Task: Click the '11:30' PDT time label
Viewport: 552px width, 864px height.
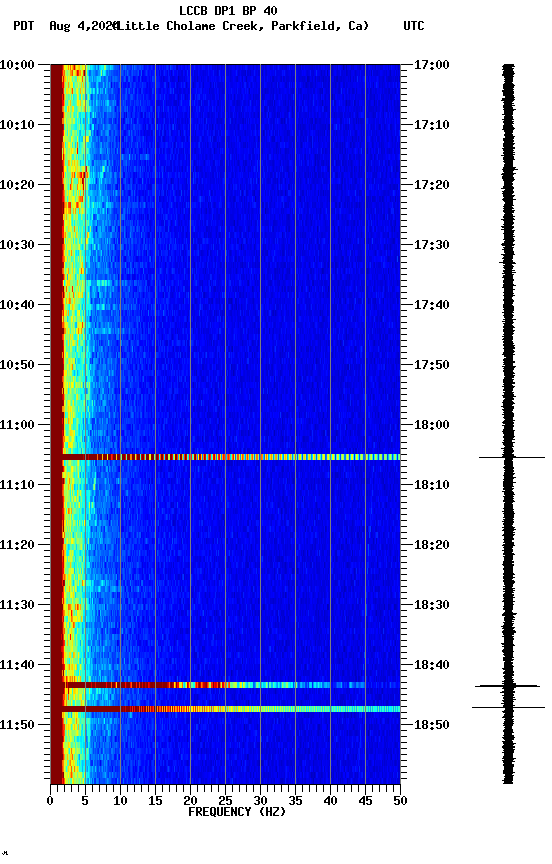Action: pos(17,606)
